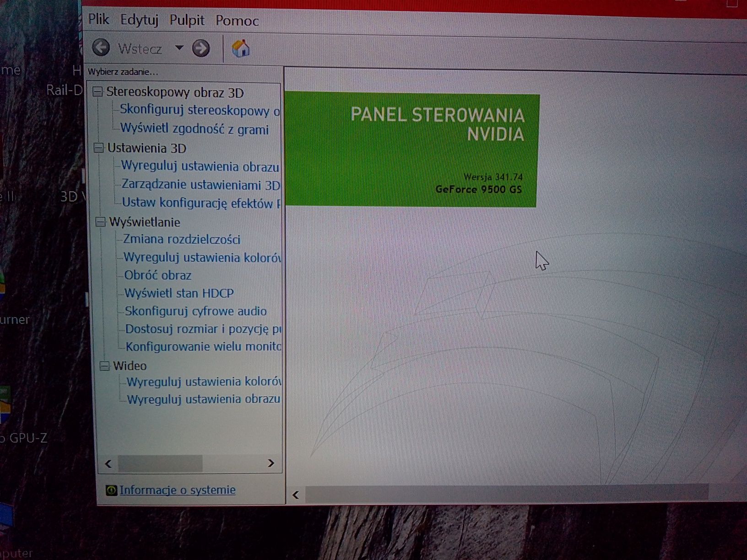This screenshot has width=747, height=560.
Task: Open Informacje o systemie link
Action: (x=178, y=490)
